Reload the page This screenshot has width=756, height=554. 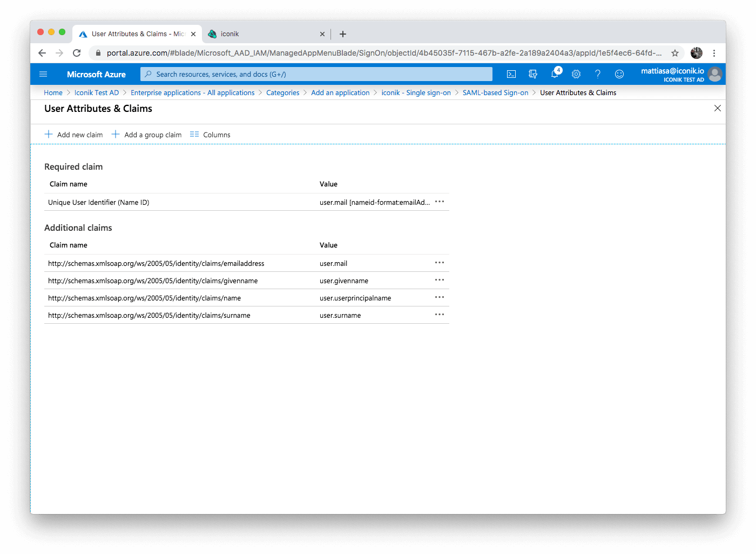click(77, 53)
